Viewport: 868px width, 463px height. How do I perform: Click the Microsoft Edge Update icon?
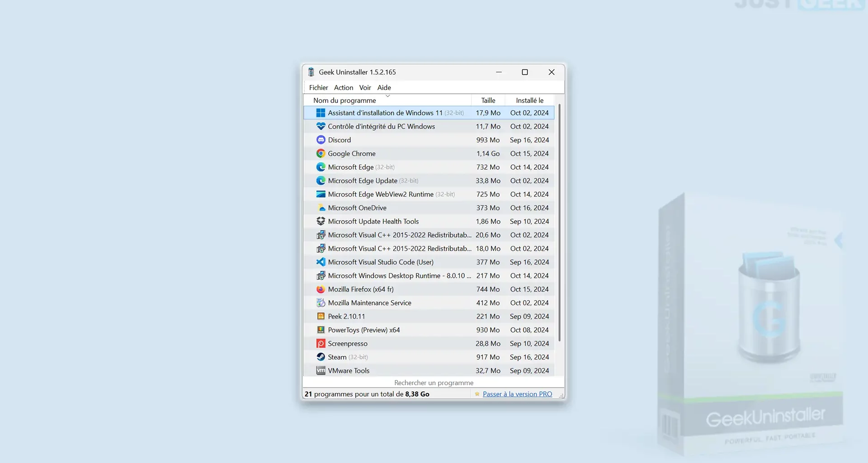[x=321, y=180]
